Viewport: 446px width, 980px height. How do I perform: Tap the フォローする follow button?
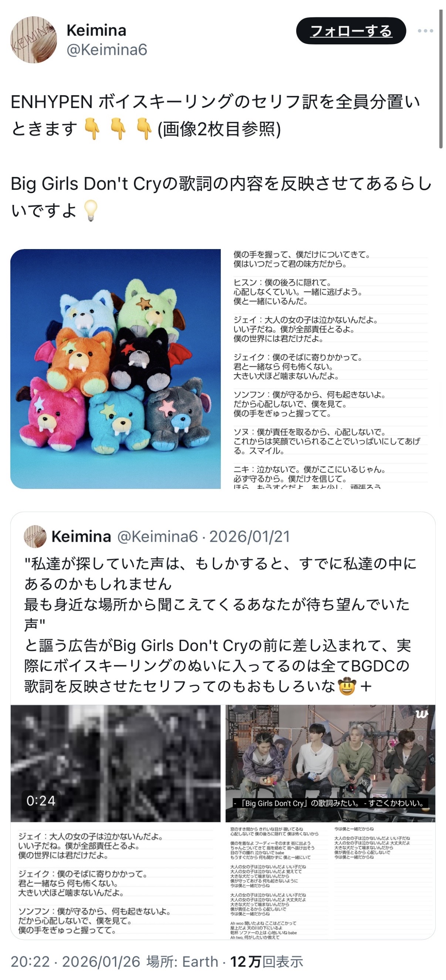pyautogui.click(x=351, y=31)
